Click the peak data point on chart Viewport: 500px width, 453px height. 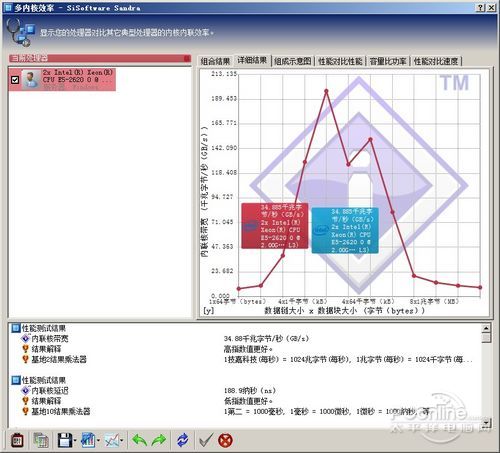(x=326, y=91)
